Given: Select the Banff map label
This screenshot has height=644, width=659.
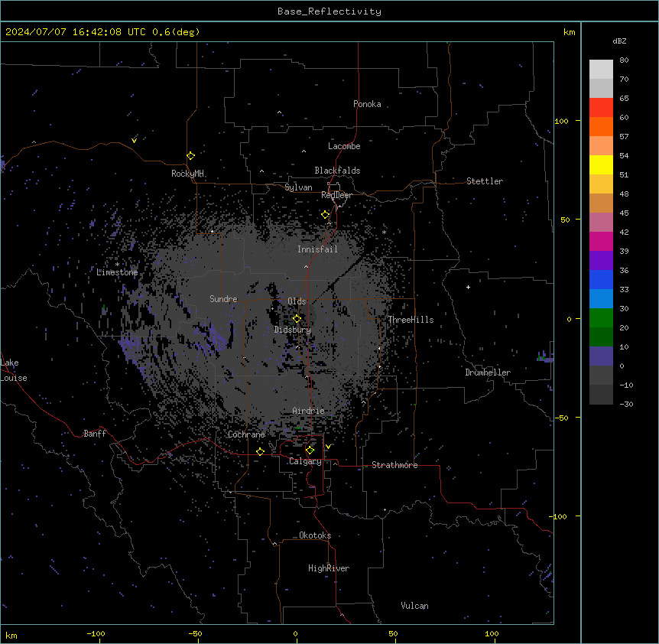Looking at the screenshot, I should coord(95,434).
